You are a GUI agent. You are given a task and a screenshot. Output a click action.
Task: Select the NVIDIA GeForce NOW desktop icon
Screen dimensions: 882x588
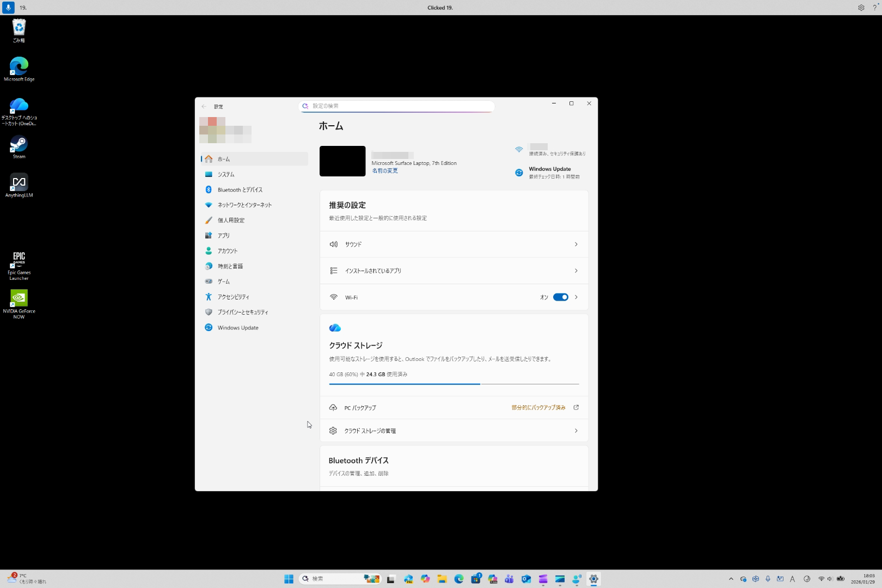coord(19,304)
